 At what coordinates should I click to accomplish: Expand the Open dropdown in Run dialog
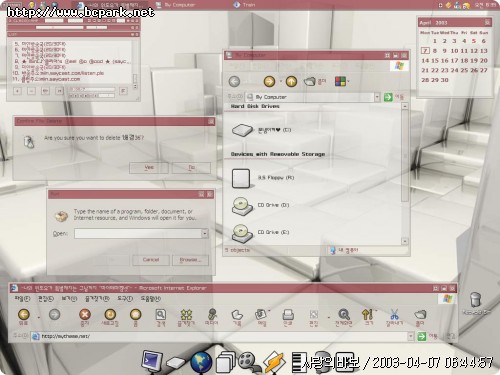point(205,233)
